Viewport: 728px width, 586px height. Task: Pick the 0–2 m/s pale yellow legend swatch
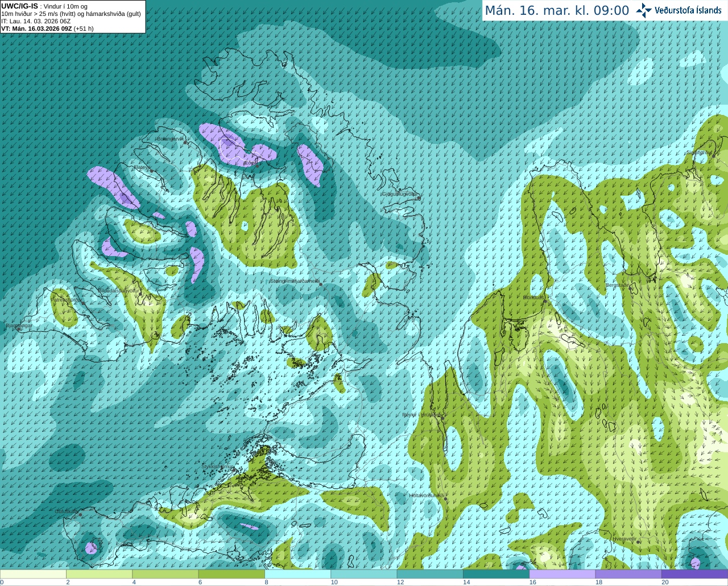(x=33, y=574)
